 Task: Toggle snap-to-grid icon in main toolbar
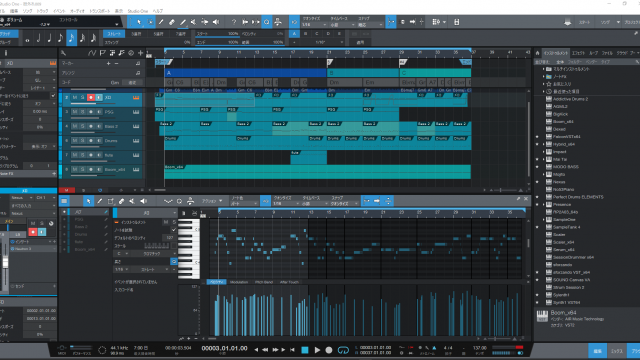391,22
